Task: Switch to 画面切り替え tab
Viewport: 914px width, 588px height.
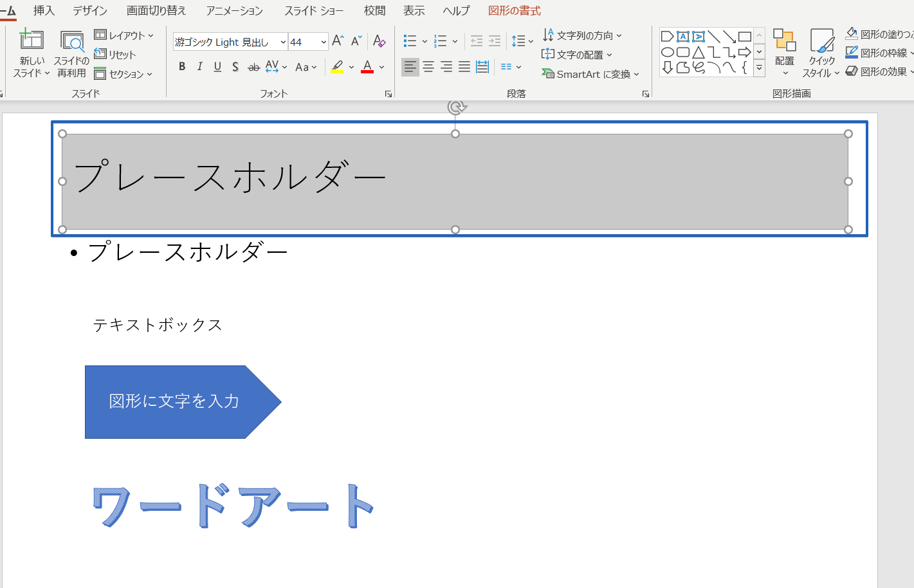Action: pyautogui.click(x=156, y=10)
